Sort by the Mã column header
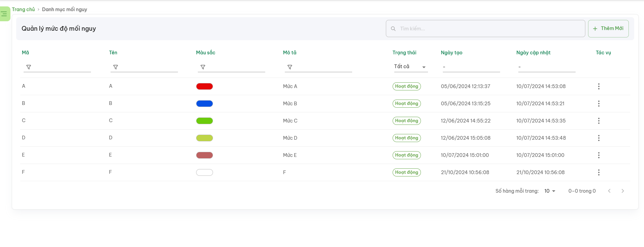 (x=25, y=53)
